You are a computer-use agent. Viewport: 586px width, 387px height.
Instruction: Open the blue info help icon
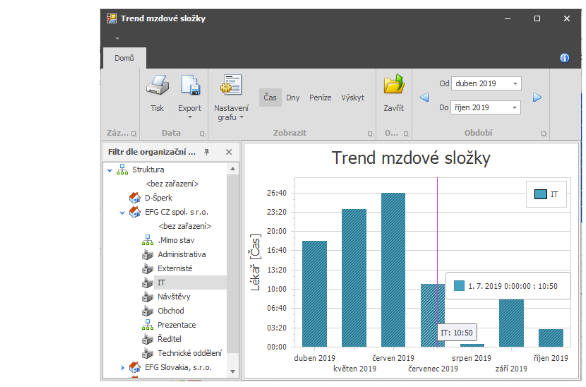[x=564, y=58]
